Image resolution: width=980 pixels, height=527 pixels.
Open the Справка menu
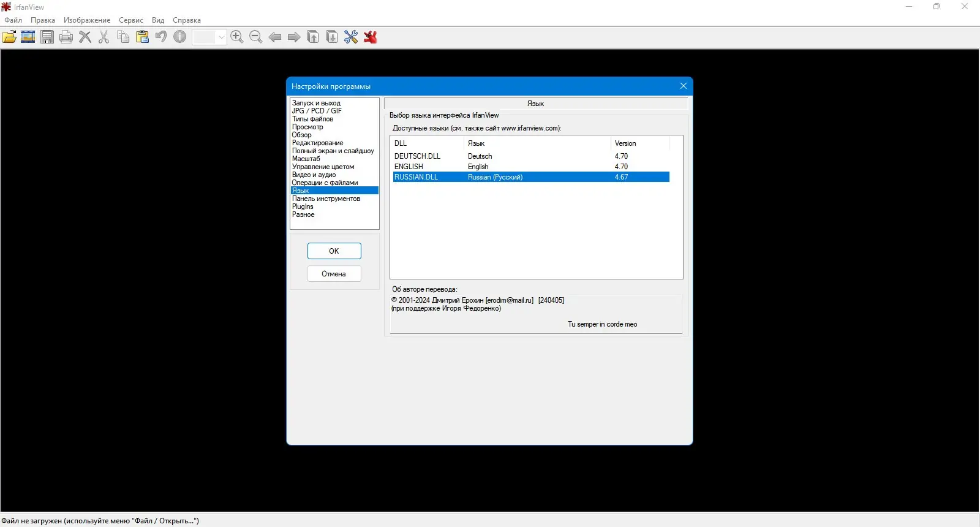pyautogui.click(x=187, y=20)
